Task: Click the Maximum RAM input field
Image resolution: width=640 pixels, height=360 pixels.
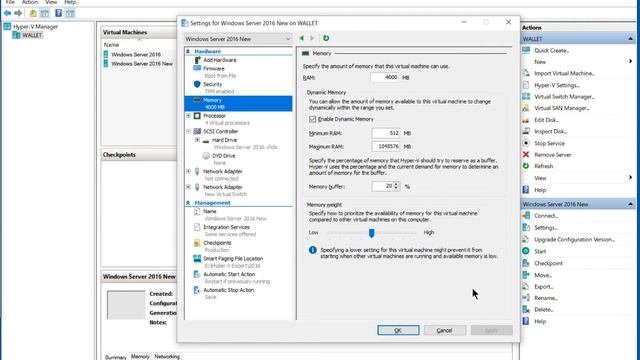Action: point(386,146)
